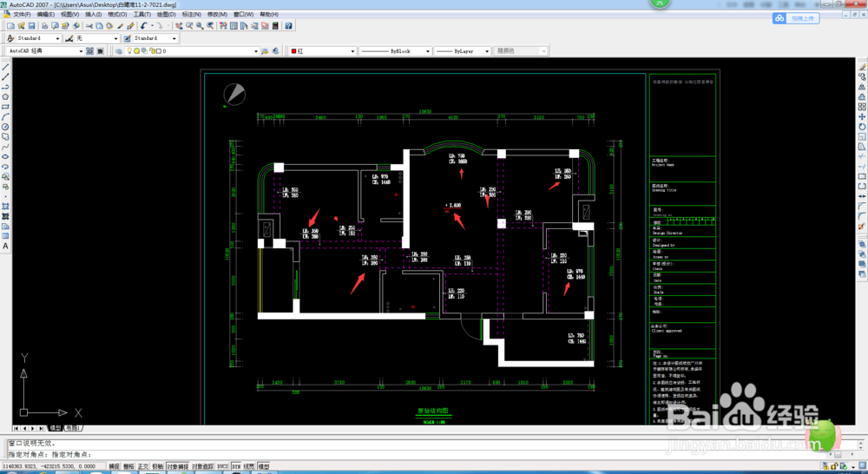The height and width of the screenshot is (474, 868).
Task: Click the Help question-mark icon
Action: 288,26
